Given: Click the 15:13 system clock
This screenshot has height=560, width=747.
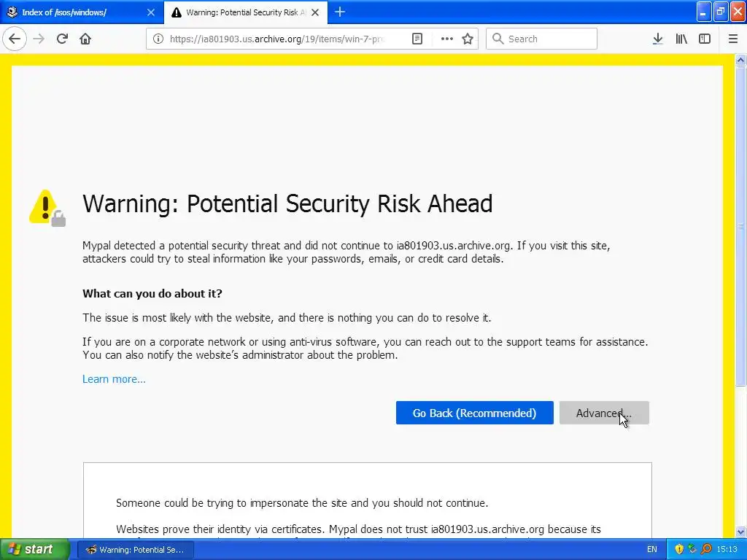Looking at the screenshot, I should pyautogui.click(x=727, y=550).
